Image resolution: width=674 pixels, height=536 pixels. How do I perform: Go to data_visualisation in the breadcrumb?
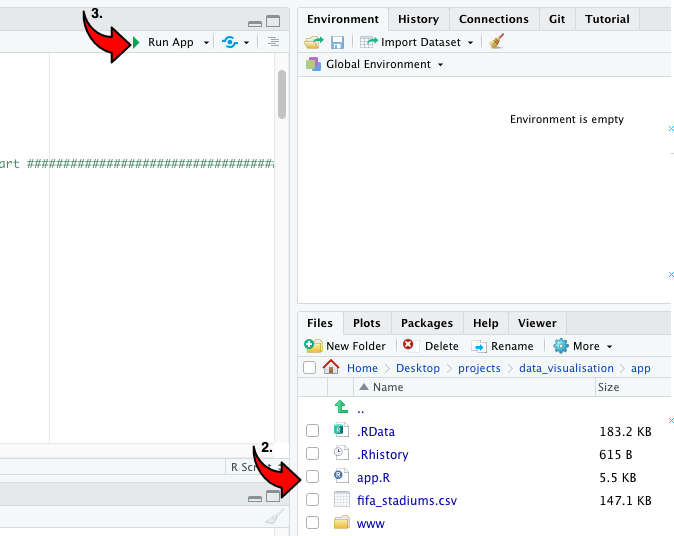pos(566,368)
